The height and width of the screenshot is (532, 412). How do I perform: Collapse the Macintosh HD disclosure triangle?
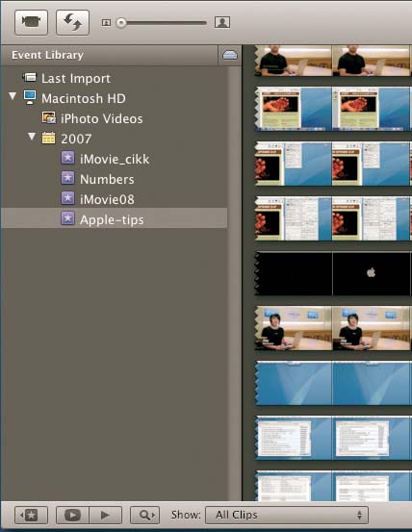tap(13, 96)
